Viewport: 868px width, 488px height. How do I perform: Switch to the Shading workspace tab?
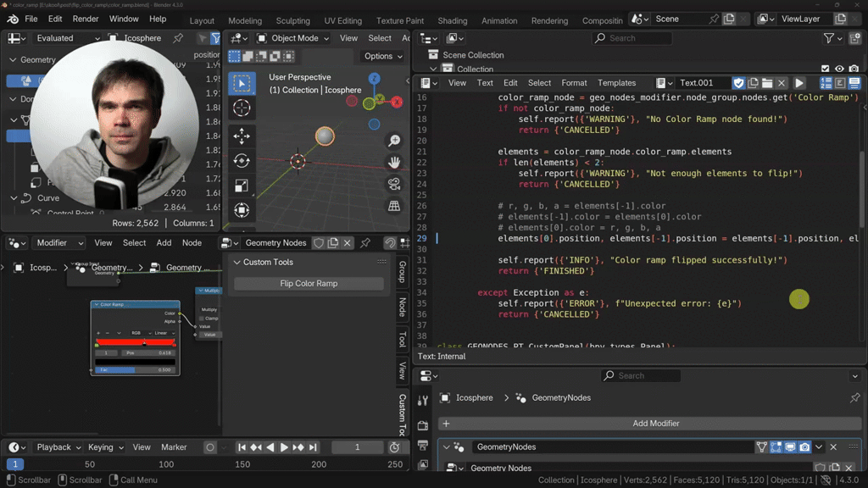pos(452,21)
